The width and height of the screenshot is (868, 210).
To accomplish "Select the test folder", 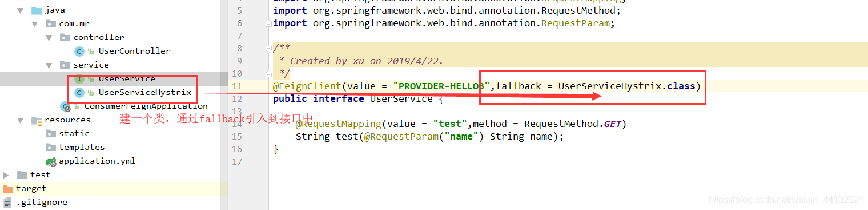I will 40,175.
